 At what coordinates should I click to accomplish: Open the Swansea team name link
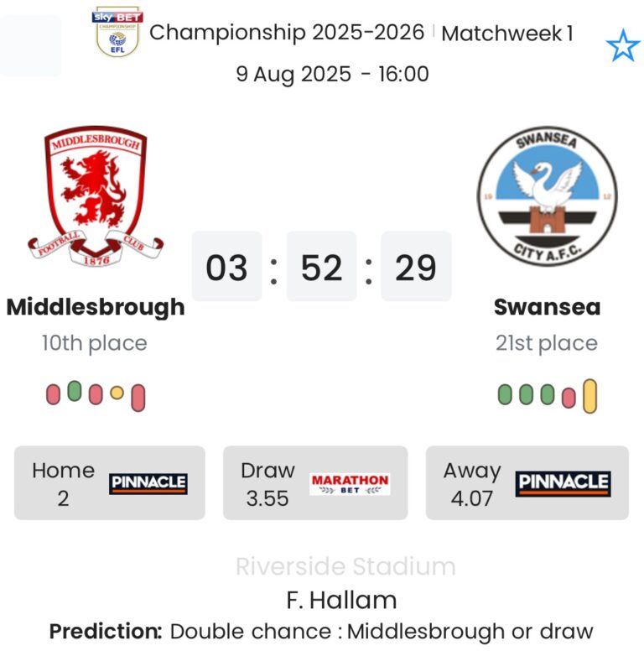[x=547, y=307]
